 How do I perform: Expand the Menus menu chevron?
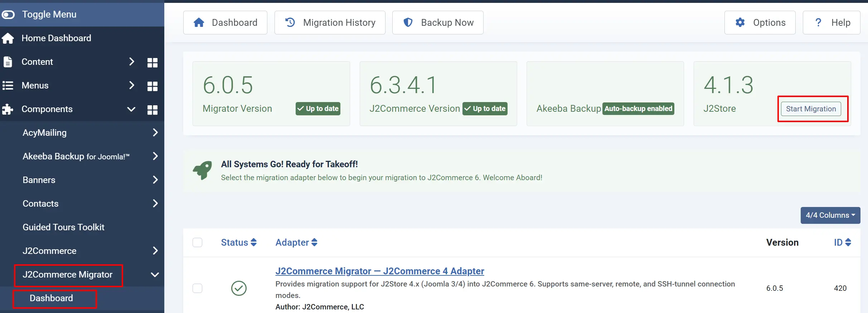click(132, 85)
